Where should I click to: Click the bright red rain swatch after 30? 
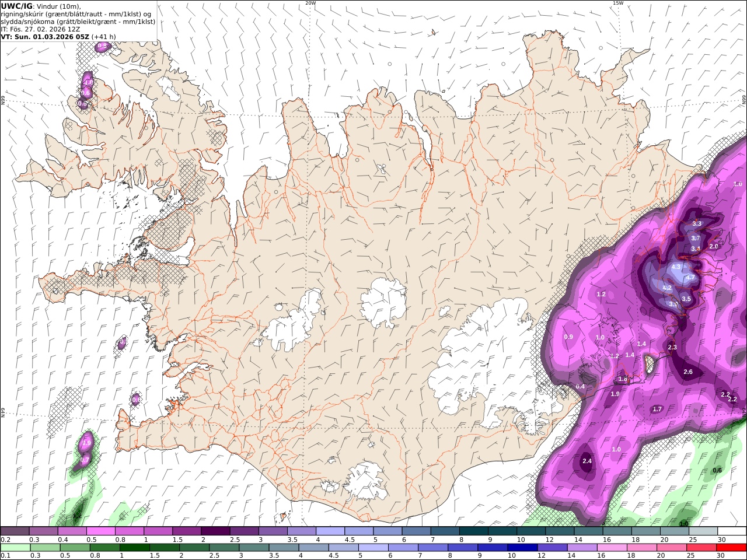(731, 548)
